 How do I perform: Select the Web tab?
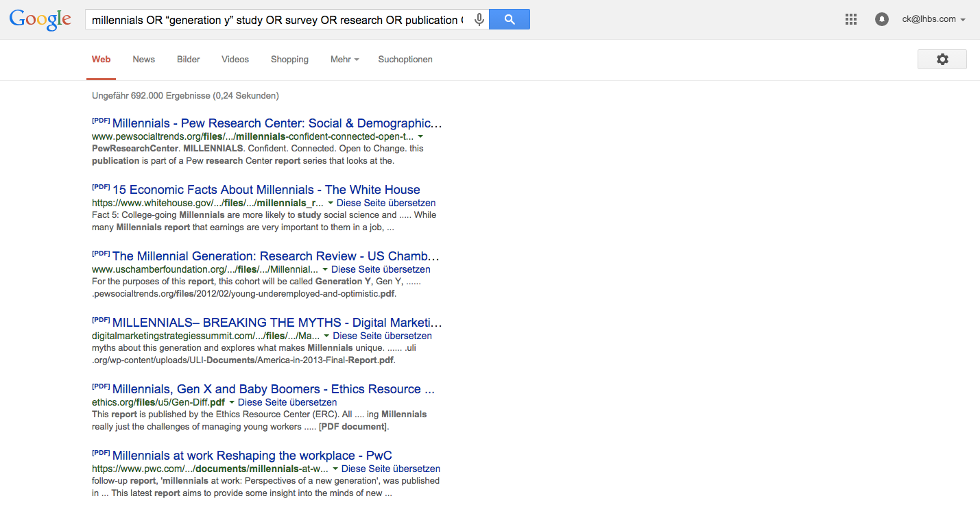[101, 60]
